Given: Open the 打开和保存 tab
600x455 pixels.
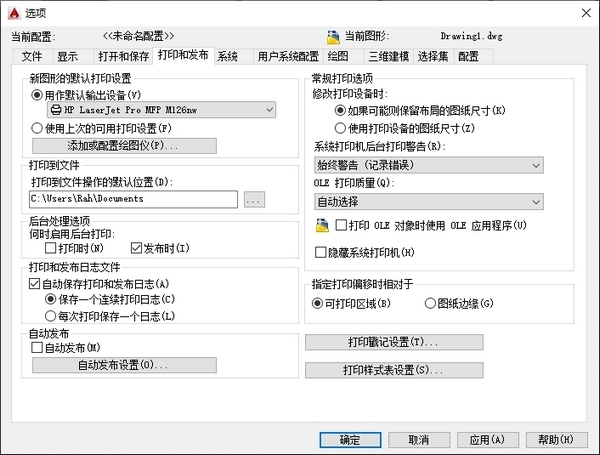Looking at the screenshot, I should point(124,57).
